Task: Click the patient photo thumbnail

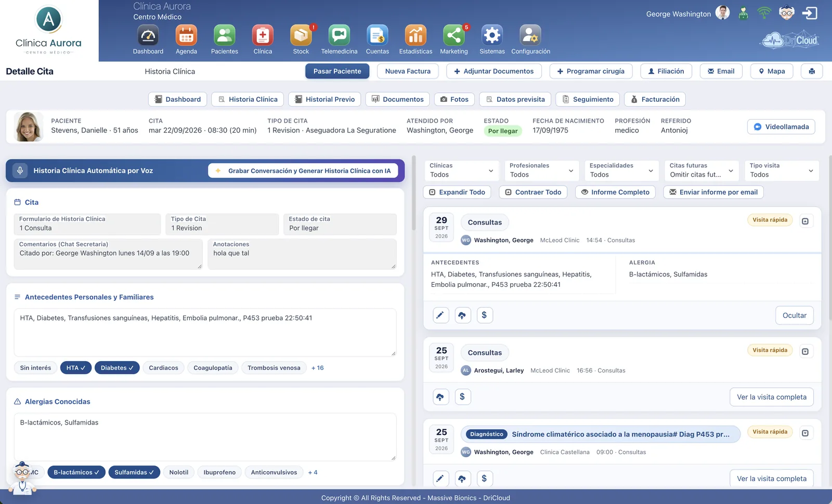Action: tap(29, 127)
